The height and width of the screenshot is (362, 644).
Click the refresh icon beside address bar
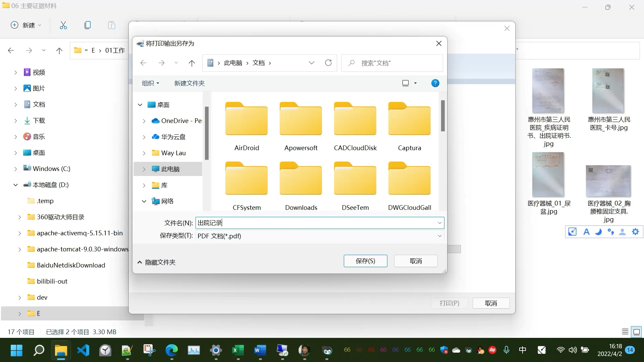(x=328, y=63)
